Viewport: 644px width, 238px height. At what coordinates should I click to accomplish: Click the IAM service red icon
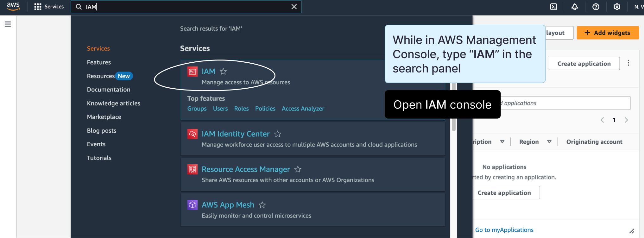tap(193, 72)
